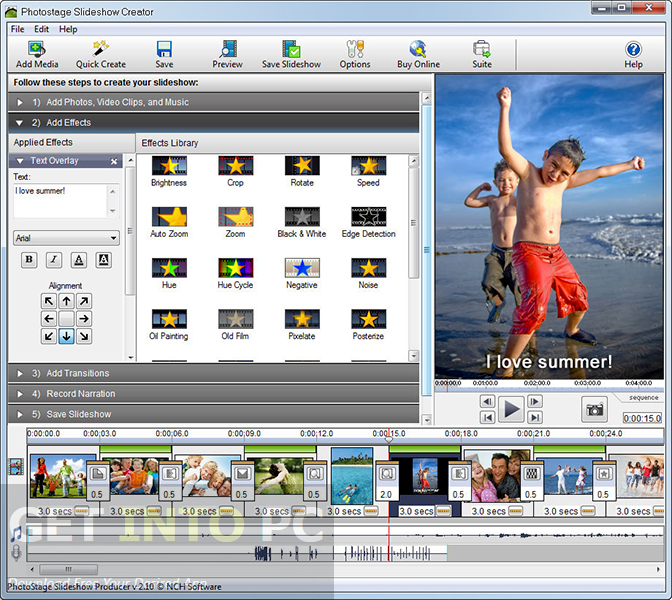Align text to top center

tap(66, 301)
